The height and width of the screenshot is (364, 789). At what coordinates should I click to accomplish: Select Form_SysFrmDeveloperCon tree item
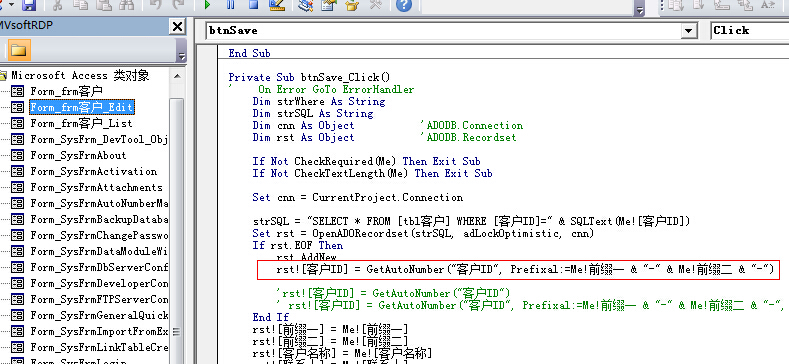click(99, 283)
